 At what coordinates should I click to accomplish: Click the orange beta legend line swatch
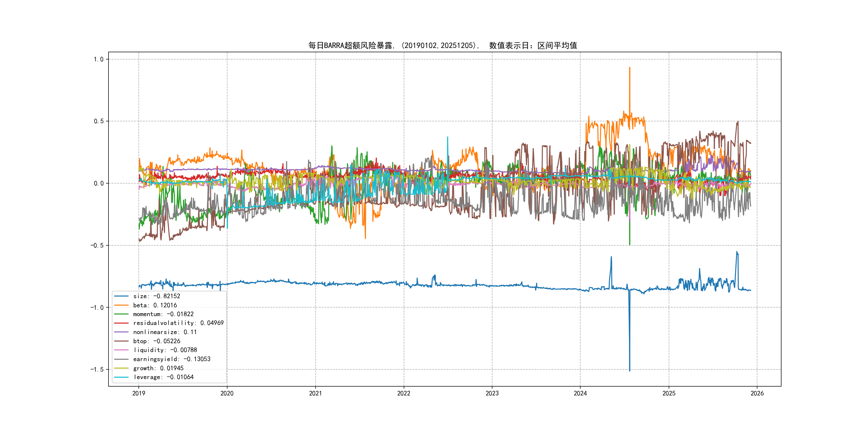[x=121, y=305]
